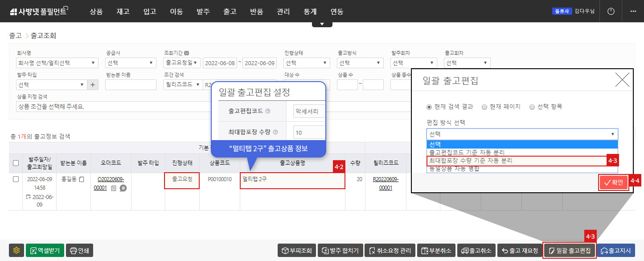The height and width of the screenshot is (261, 644).
Task: Open the 부피조회 (volume lookup) tool
Action: [x=296, y=250]
